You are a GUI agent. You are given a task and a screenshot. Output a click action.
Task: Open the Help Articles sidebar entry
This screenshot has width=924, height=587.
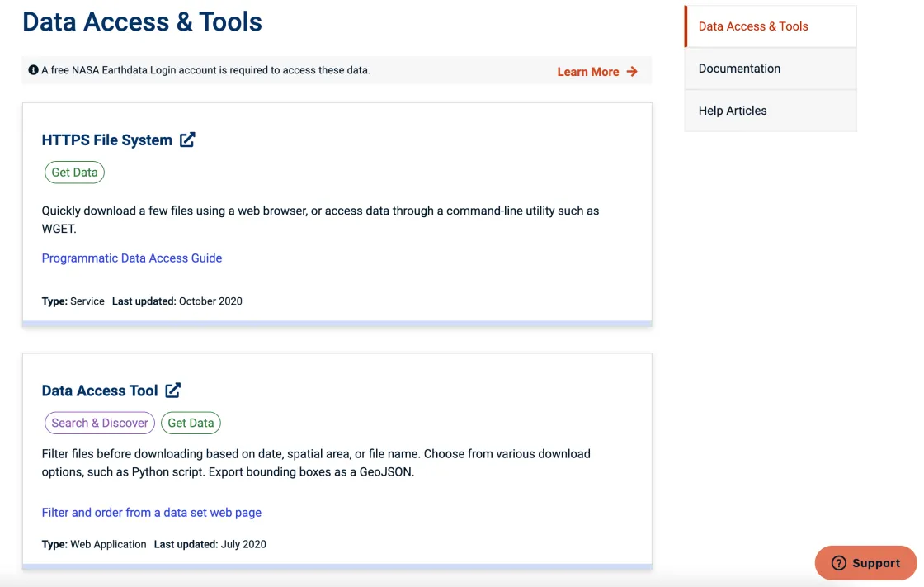(x=733, y=110)
